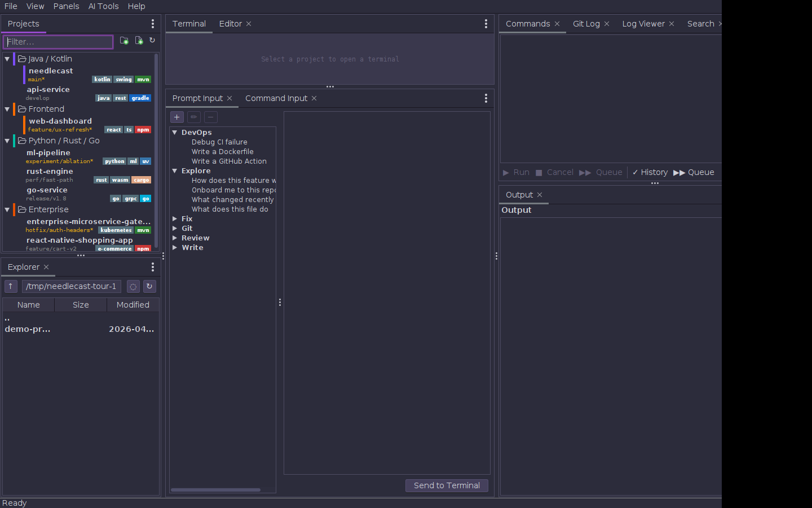Click the Projects list vertical scrollbar
This screenshot has width=812, height=508.
pyautogui.click(x=156, y=151)
